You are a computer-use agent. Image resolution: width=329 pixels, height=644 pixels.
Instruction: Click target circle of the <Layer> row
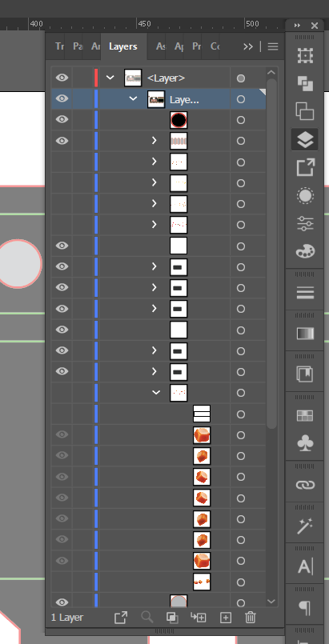pyautogui.click(x=241, y=78)
